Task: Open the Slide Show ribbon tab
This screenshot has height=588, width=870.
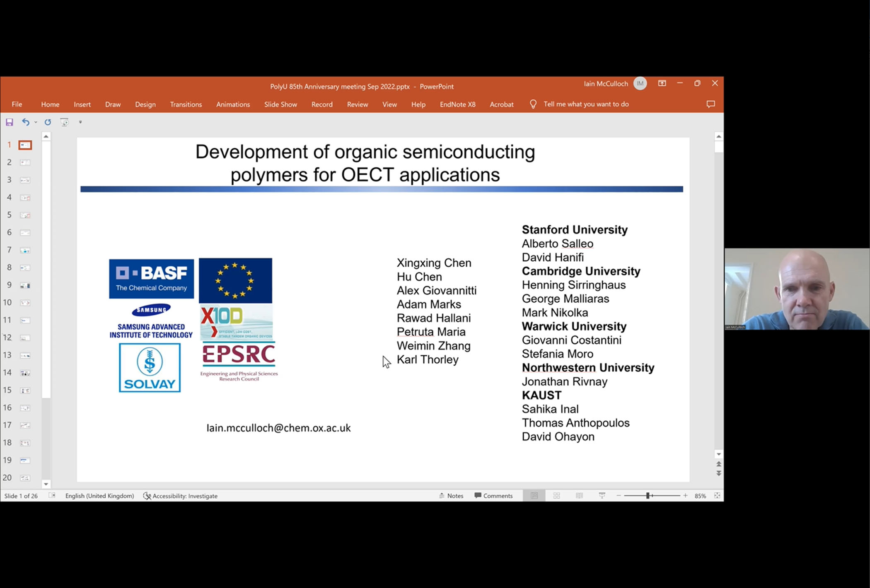Action: [x=280, y=104]
